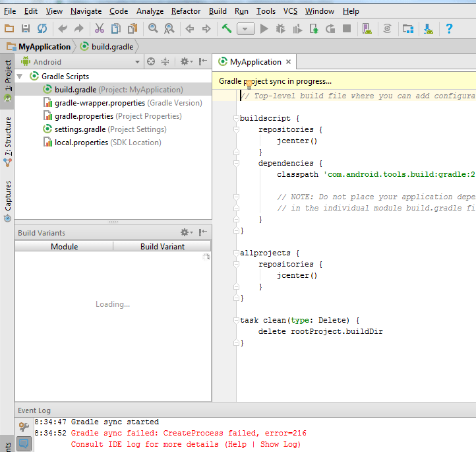Image resolution: width=476 pixels, height=452 pixels.
Task: Open the Help question mark icon
Action: (449, 28)
